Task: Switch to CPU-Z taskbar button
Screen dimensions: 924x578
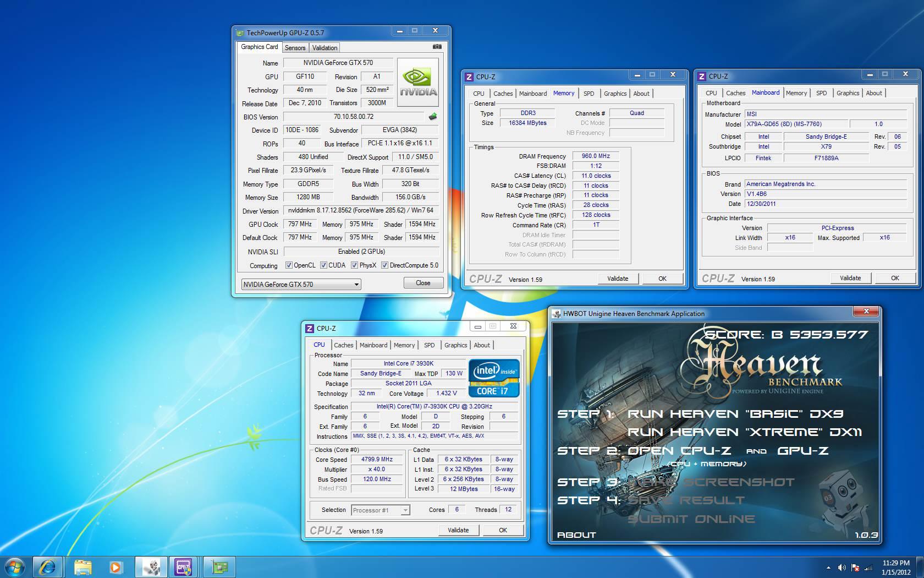Action: click(x=184, y=567)
